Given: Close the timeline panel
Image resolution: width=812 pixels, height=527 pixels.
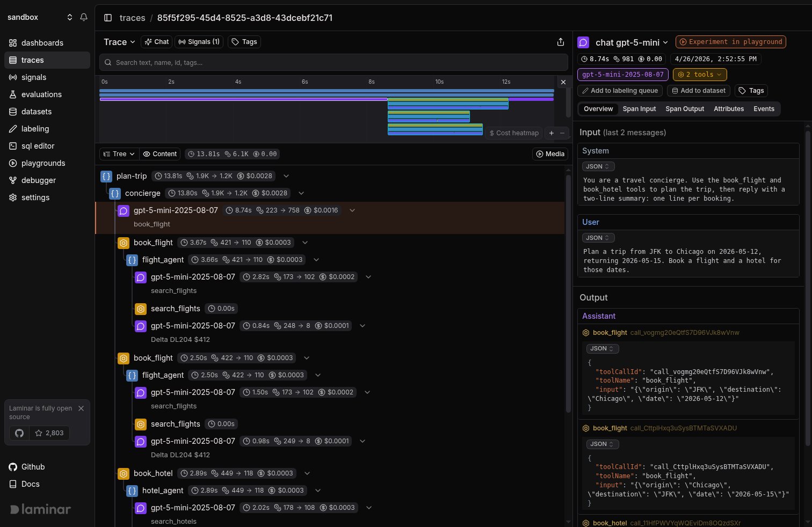Looking at the screenshot, I should coord(563,82).
